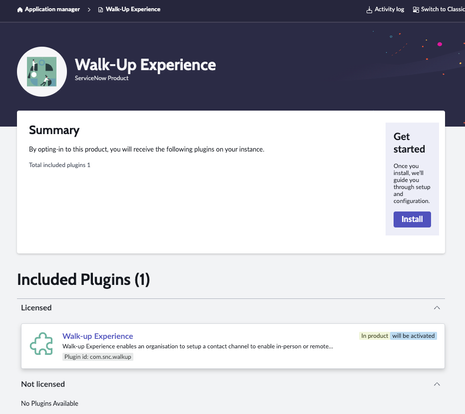Viewport: 465px width, 414px height.
Task: Collapse the Licensed section chevron
Action: [437, 308]
